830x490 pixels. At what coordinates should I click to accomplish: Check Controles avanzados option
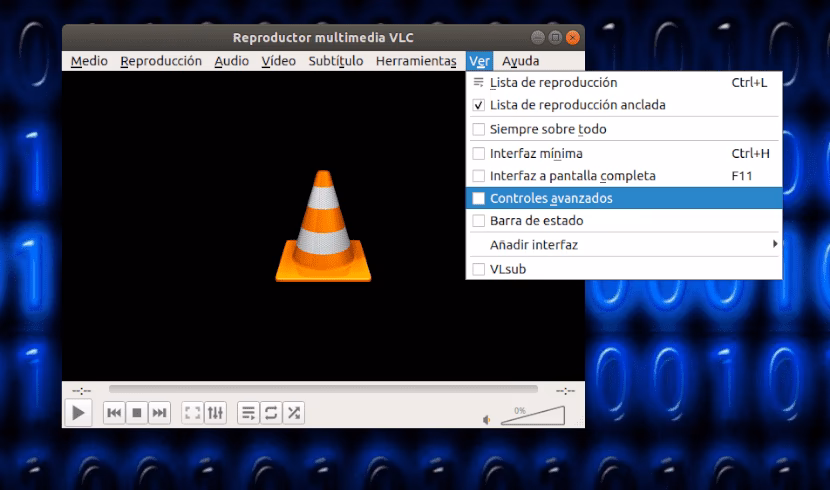[624, 198]
